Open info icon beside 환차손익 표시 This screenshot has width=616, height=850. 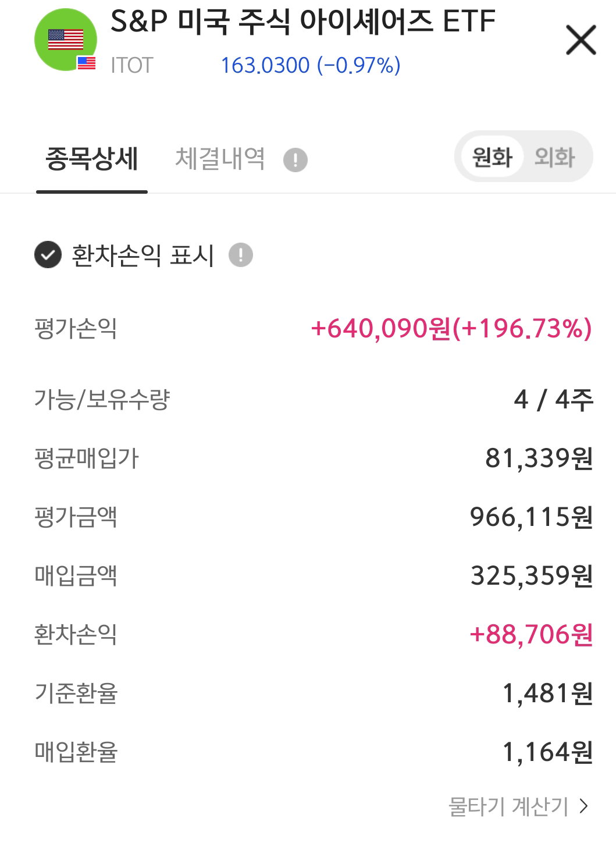(x=240, y=255)
